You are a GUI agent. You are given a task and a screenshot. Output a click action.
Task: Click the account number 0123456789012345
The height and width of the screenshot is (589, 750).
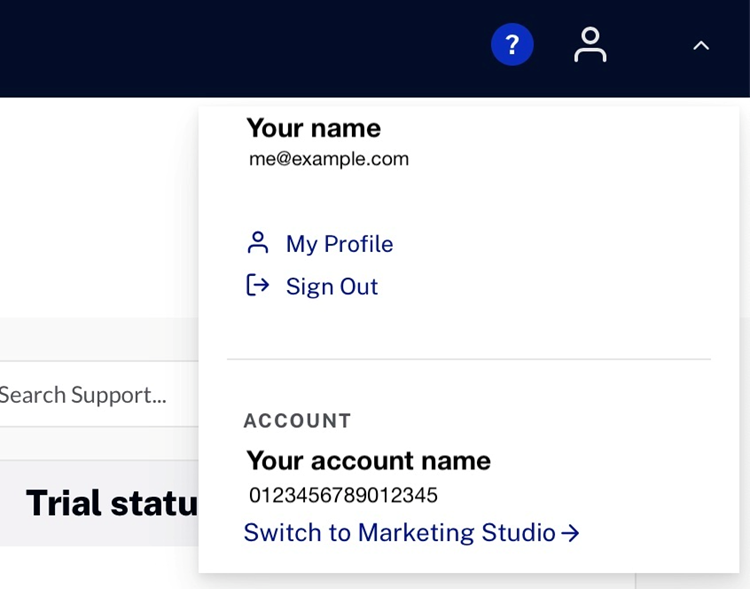pos(343,495)
